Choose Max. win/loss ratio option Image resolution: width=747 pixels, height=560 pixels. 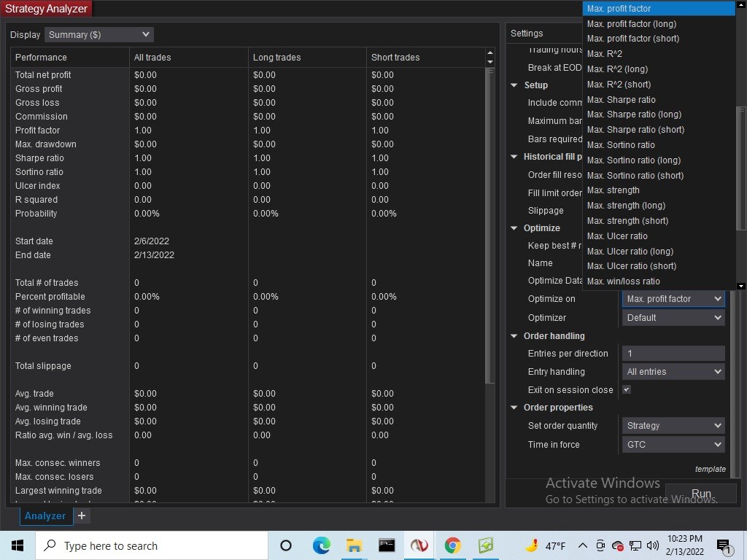tap(624, 281)
